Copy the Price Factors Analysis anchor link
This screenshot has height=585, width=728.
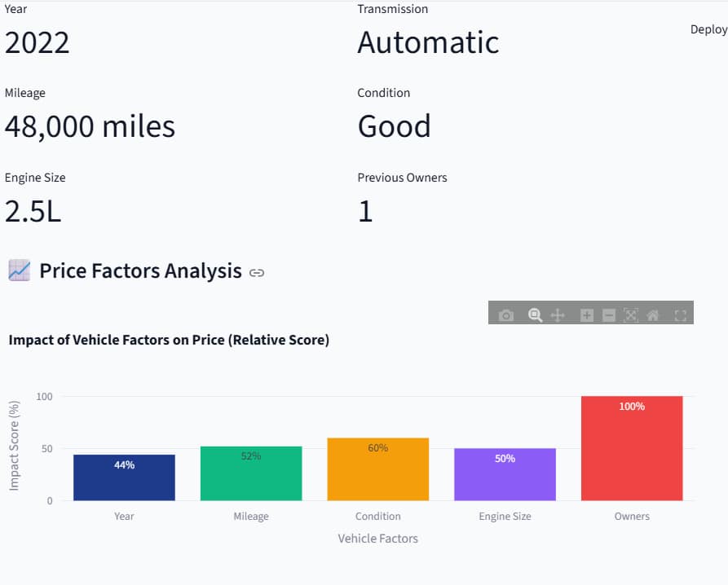pos(257,272)
